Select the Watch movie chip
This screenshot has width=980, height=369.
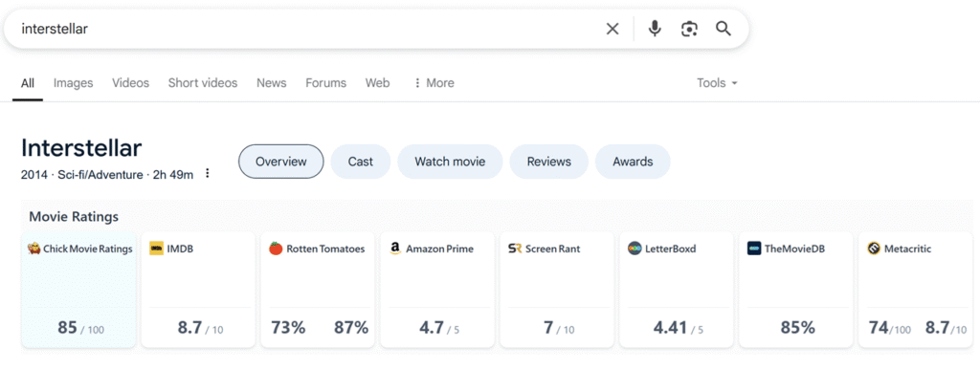pos(450,162)
